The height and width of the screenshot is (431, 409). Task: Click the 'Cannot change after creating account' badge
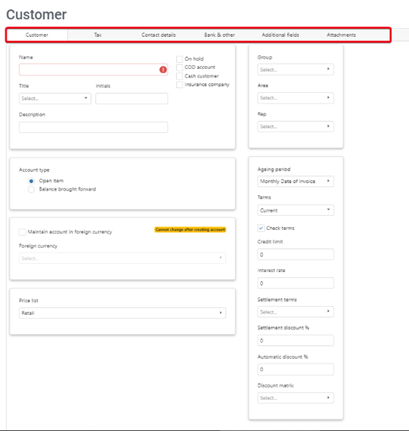pos(190,230)
